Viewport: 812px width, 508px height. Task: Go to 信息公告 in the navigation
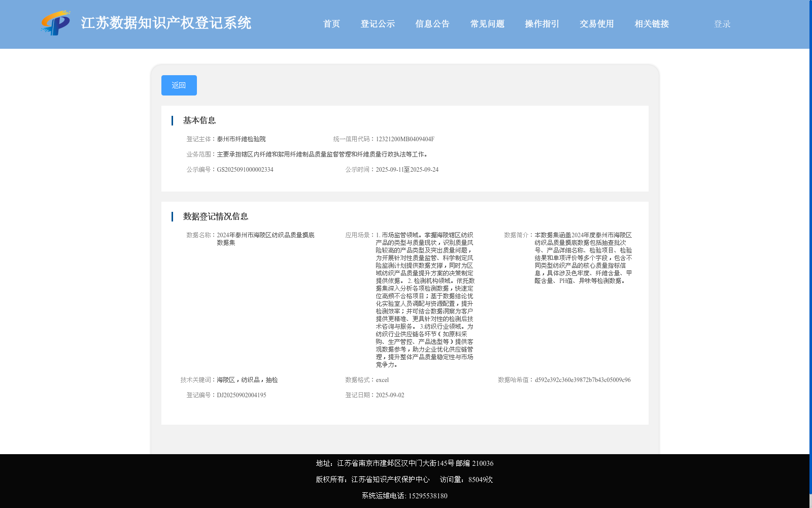pyautogui.click(x=432, y=24)
